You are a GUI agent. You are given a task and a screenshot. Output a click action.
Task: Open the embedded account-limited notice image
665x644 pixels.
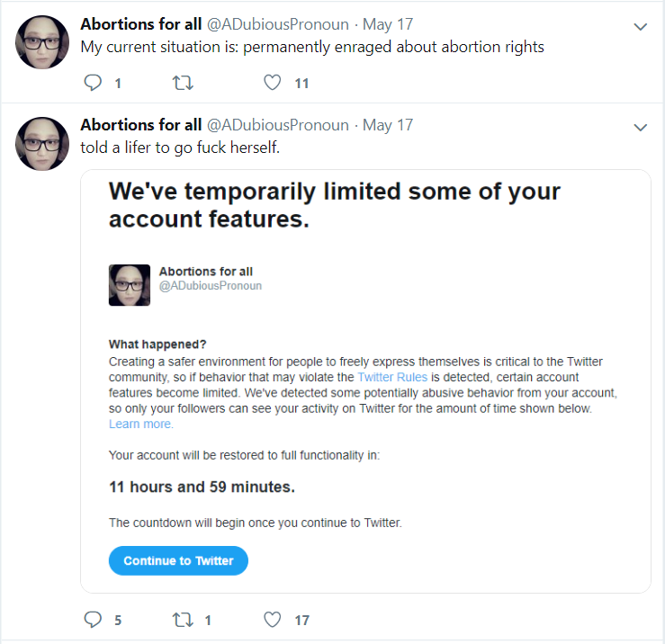(365, 381)
